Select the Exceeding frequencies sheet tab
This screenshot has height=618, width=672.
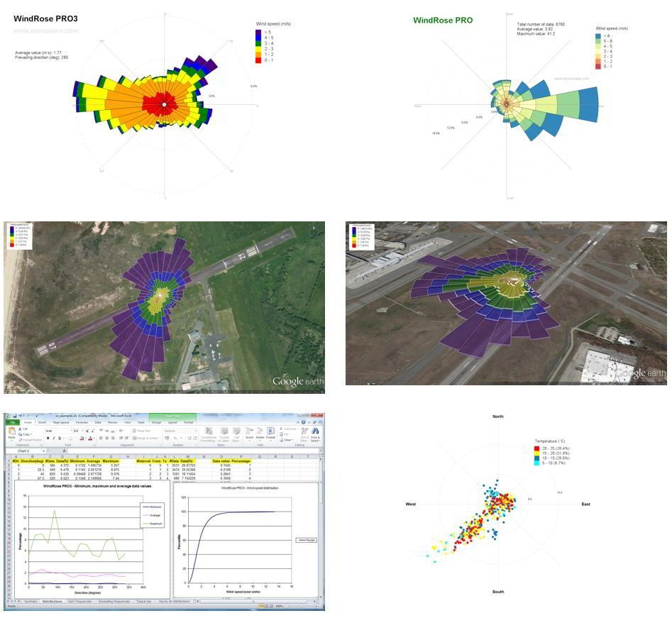click(x=114, y=601)
